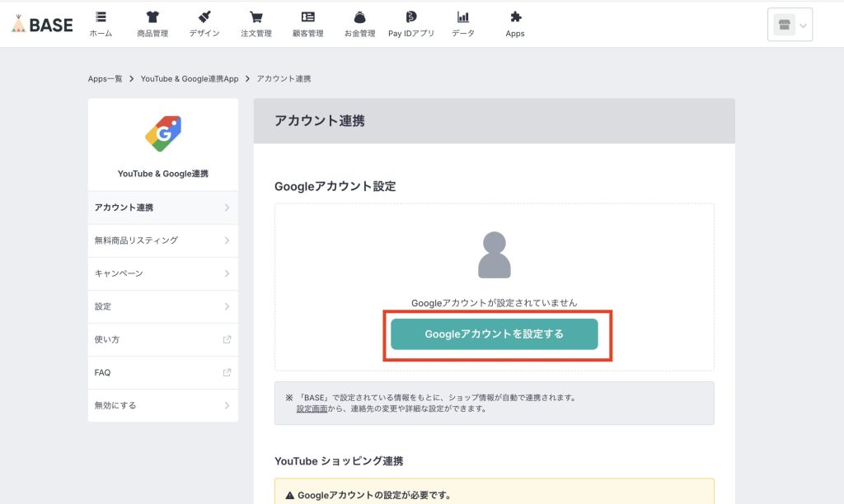This screenshot has width=844, height=504.
Task: Click external link icon beside FAQ
Action: pos(227,372)
